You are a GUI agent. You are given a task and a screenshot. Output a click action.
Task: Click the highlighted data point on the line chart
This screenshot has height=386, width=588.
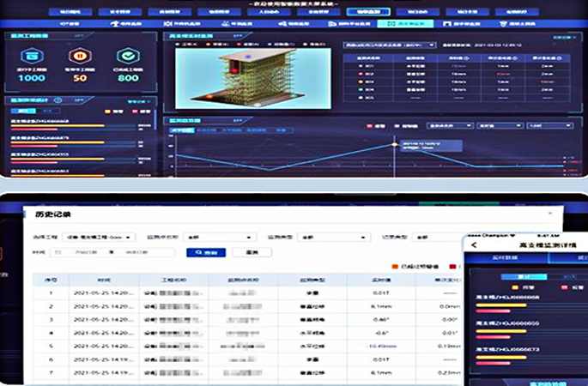click(x=395, y=144)
